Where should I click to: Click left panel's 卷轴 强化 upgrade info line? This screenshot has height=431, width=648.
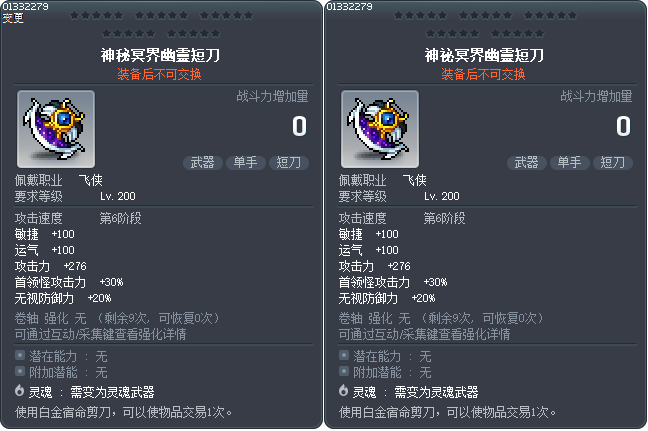118,318
